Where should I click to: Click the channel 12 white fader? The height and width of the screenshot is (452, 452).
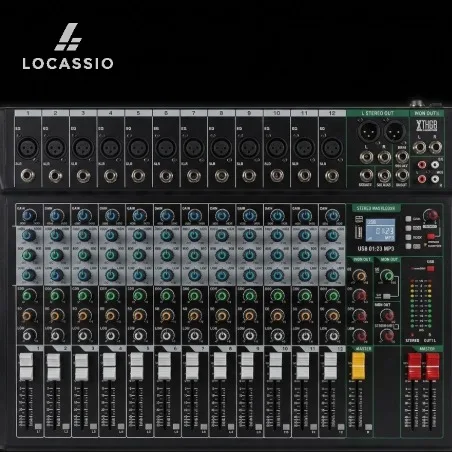point(330,367)
